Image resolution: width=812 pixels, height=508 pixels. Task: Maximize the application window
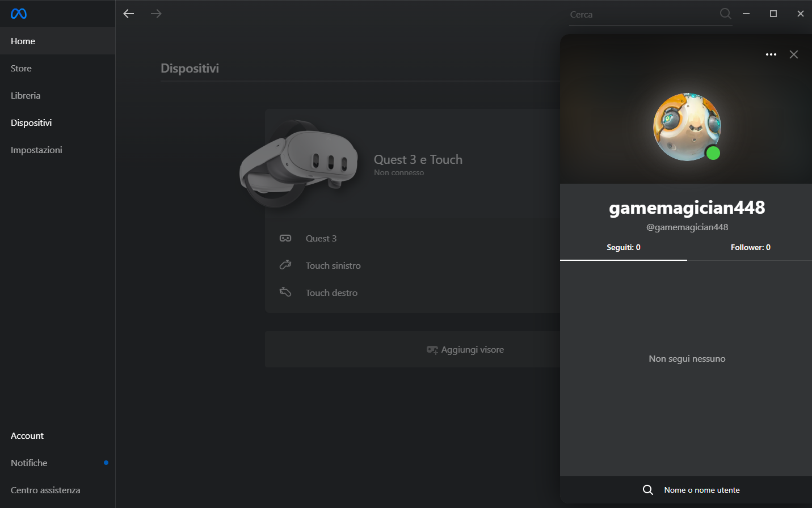coord(773,14)
